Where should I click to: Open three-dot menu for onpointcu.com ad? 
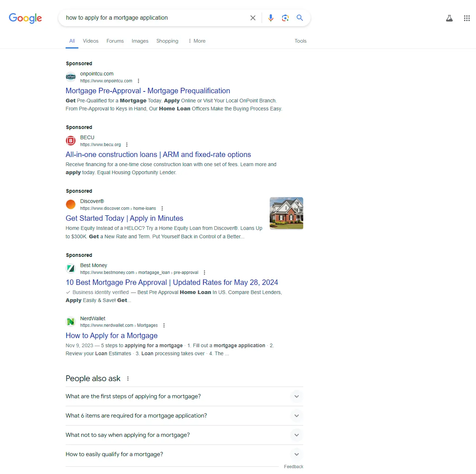coord(138,81)
